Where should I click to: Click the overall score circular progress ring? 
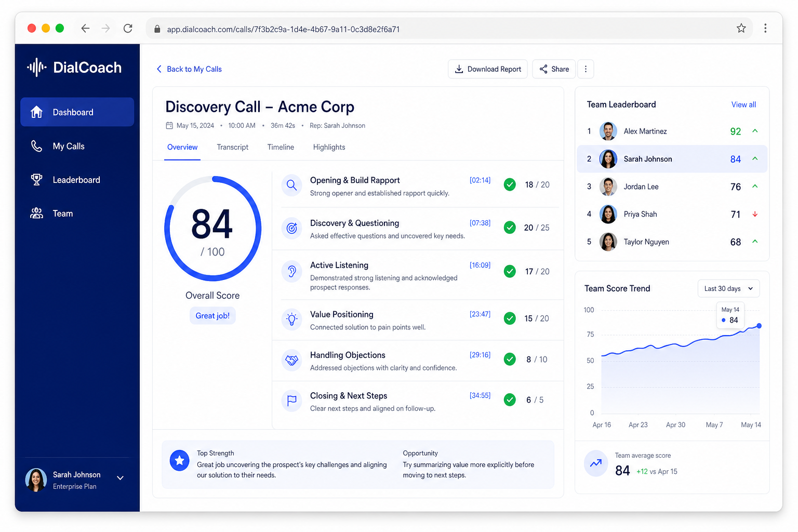pyautogui.click(x=212, y=229)
